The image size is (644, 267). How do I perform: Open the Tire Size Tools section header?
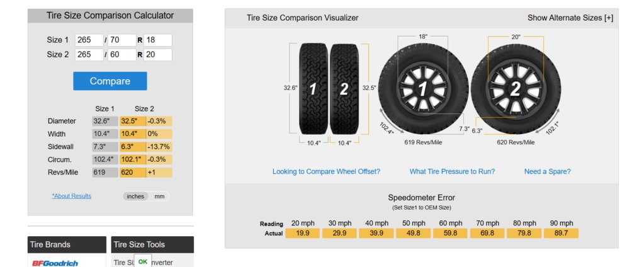(152, 245)
